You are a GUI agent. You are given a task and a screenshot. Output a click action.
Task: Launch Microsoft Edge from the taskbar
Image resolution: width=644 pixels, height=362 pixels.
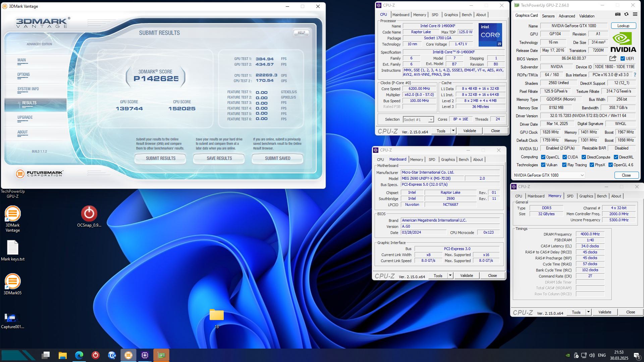(79, 355)
